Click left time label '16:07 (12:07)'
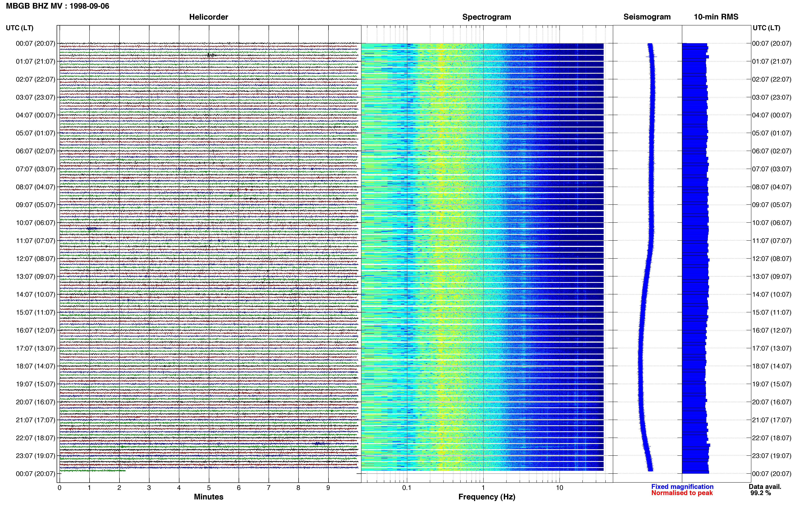The height and width of the screenshot is (508, 812). pyautogui.click(x=36, y=330)
